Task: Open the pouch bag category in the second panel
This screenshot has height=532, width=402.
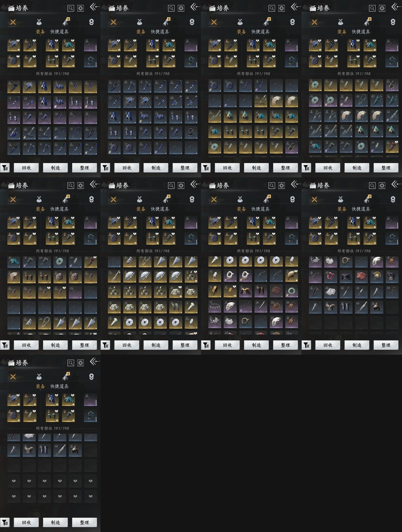Action: pos(139,22)
